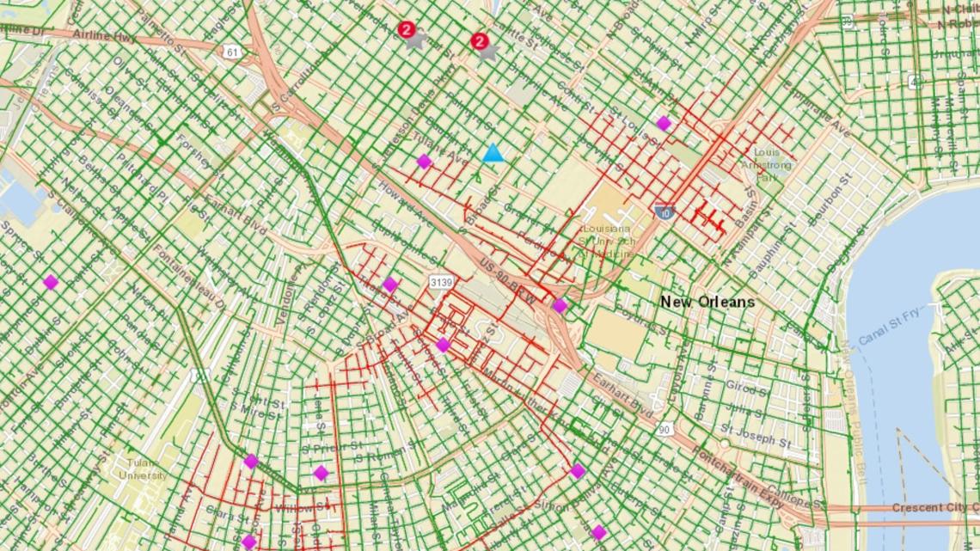The height and width of the screenshot is (551, 980).
Task: Select the gray star under the western 2 badge
Action: [x=415, y=40]
